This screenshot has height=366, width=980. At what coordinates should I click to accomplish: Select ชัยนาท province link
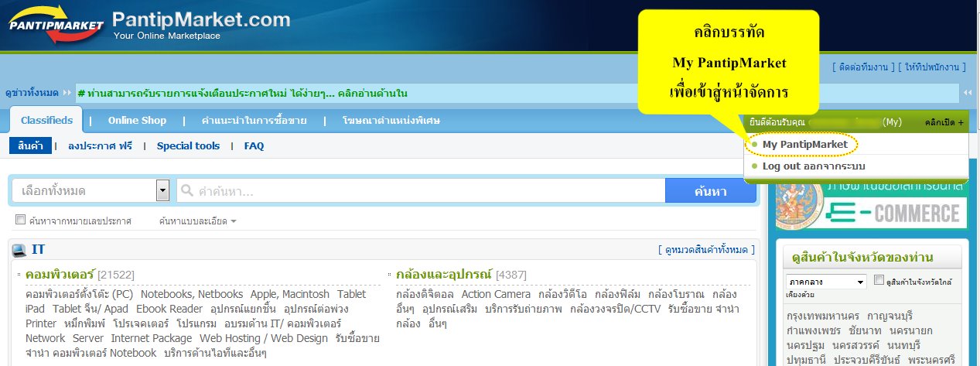tap(863, 331)
